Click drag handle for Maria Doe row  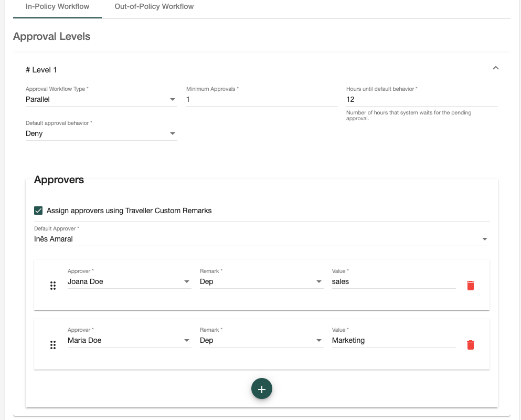pyautogui.click(x=53, y=345)
